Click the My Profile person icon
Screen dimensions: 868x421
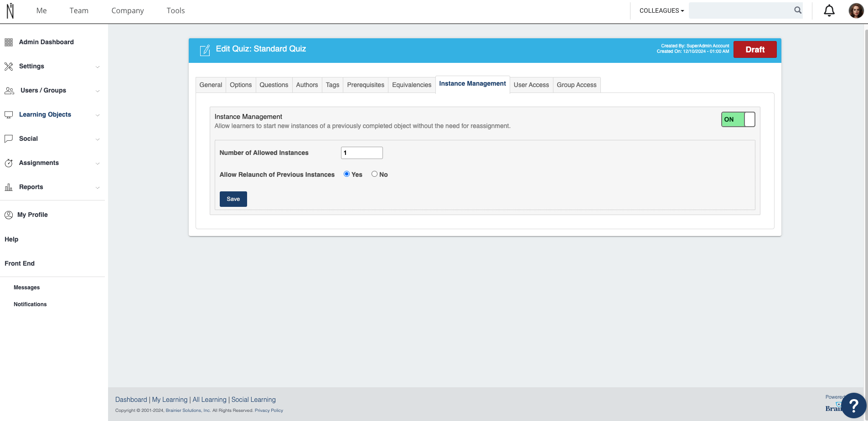point(9,215)
